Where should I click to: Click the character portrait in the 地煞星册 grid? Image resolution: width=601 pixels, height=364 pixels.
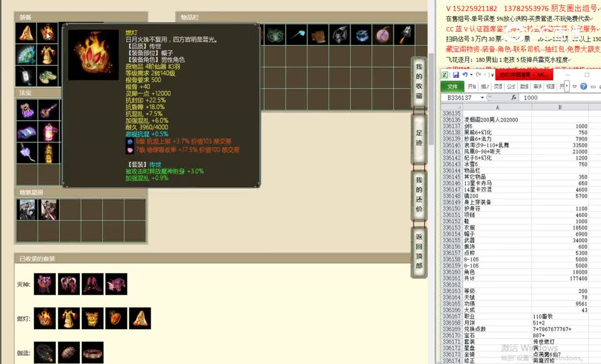click(27, 209)
